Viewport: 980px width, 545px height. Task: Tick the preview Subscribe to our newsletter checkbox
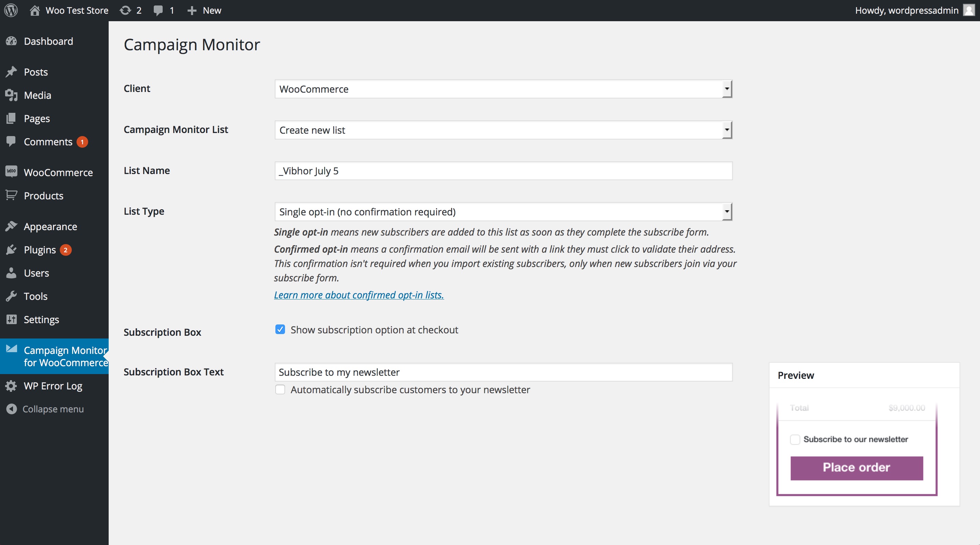click(795, 439)
